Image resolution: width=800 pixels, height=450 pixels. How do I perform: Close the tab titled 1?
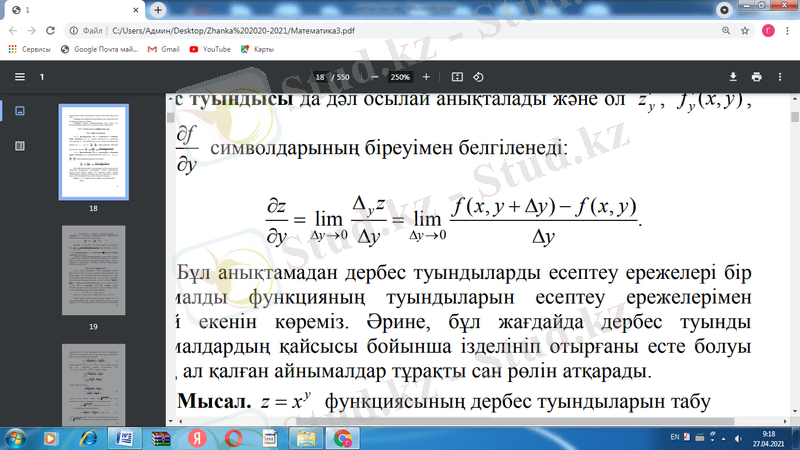[136, 10]
